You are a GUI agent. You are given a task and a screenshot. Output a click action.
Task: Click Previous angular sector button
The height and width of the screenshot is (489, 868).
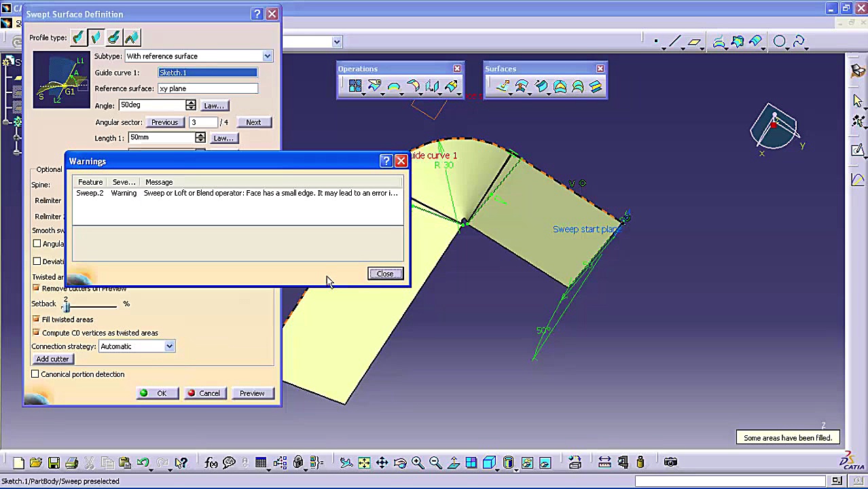(164, 122)
